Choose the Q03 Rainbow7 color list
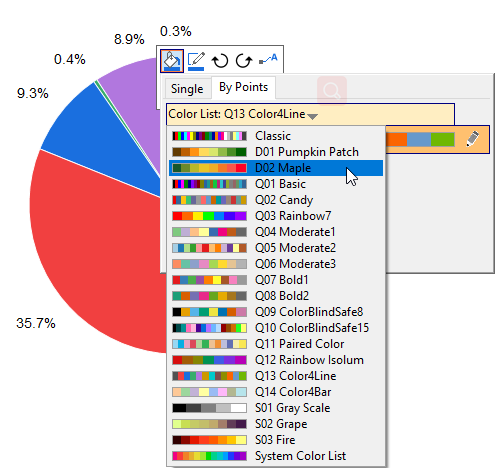 pyautogui.click(x=276, y=216)
